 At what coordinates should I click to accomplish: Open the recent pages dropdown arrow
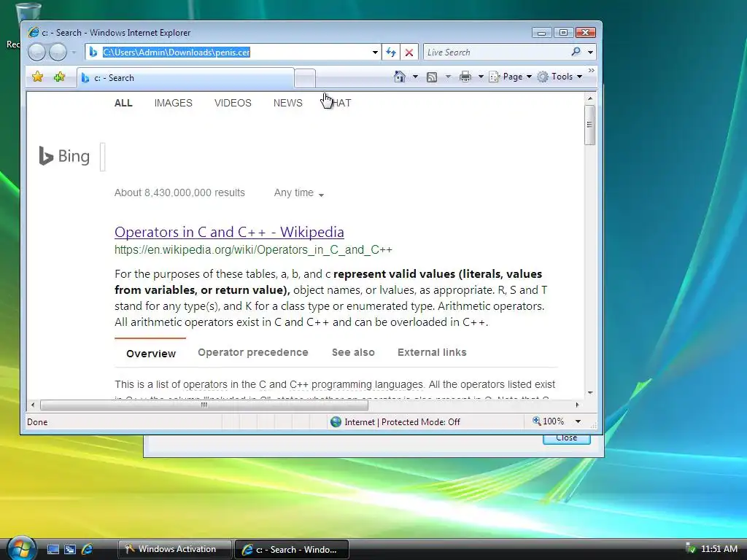[x=74, y=52]
